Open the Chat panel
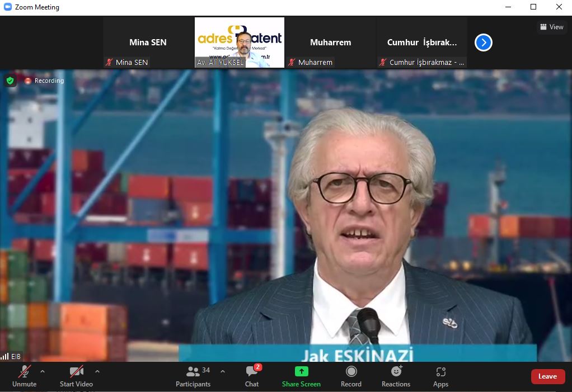This screenshot has width=572, height=392. (252, 376)
